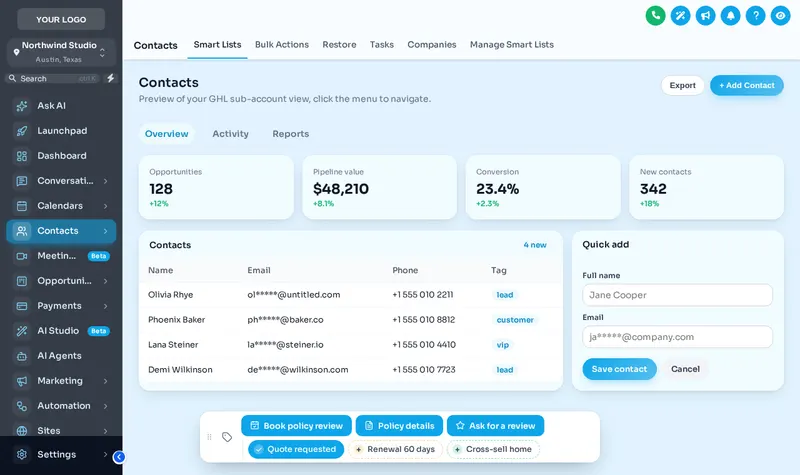Click the Contacts people icon in sidebar
The width and height of the screenshot is (800, 475).
[22, 231]
